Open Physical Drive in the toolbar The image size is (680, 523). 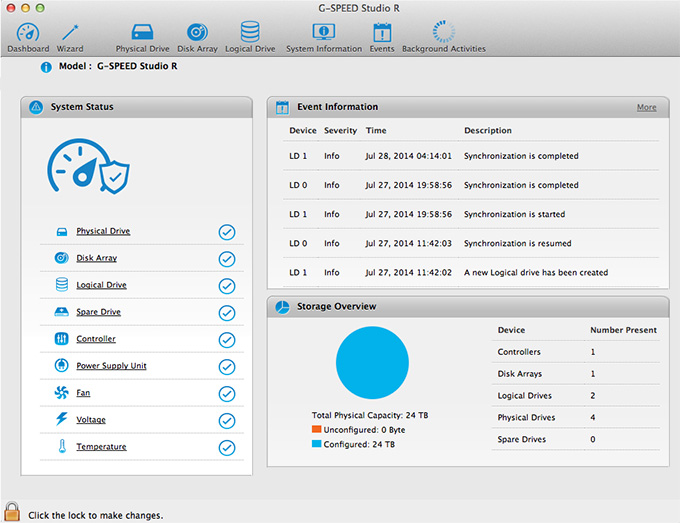point(142,38)
